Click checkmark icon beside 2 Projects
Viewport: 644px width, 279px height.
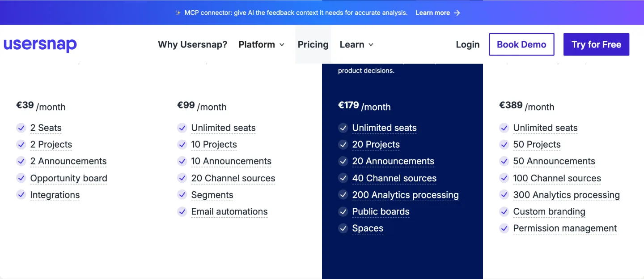tap(21, 145)
